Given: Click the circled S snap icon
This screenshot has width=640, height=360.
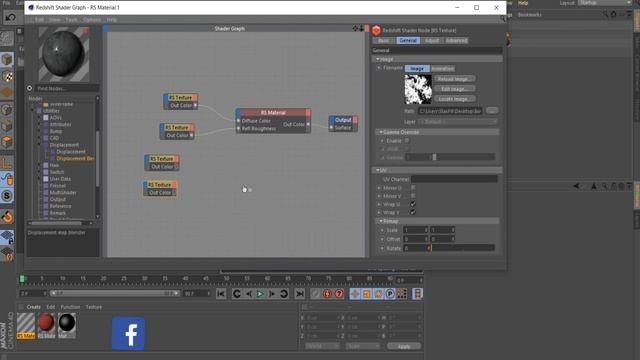Looking at the screenshot, I should click(x=7, y=196).
